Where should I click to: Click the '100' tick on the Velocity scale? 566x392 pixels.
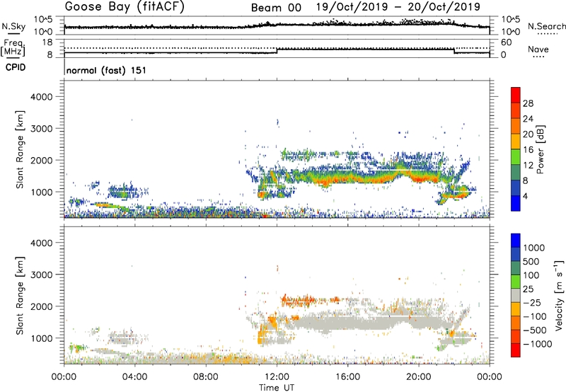[531, 275]
